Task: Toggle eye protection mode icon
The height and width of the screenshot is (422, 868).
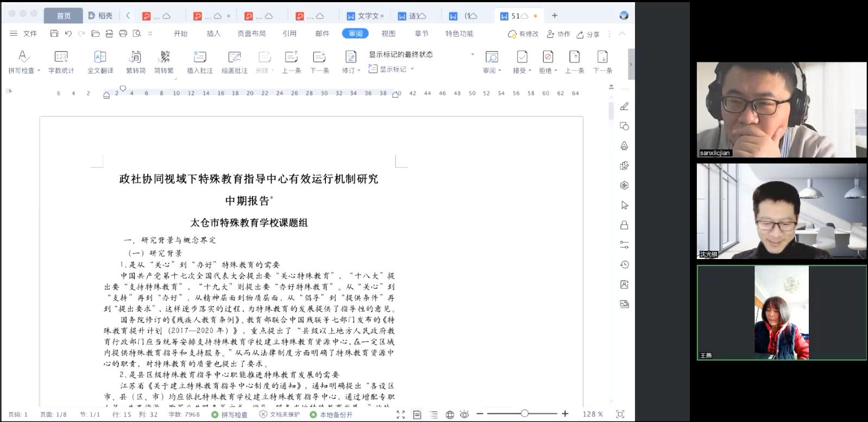Action: [464, 414]
